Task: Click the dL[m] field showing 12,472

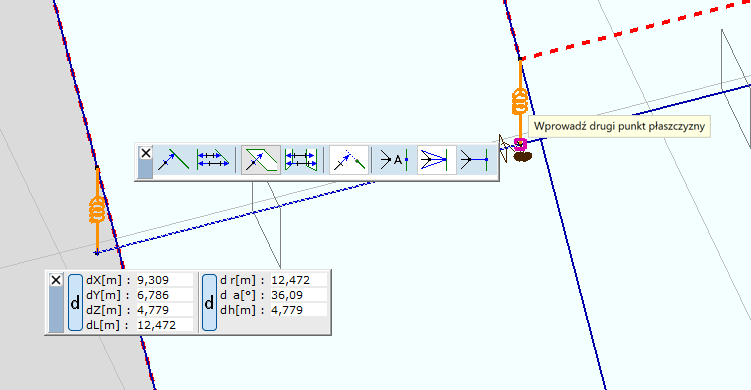Action: pos(164,325)
